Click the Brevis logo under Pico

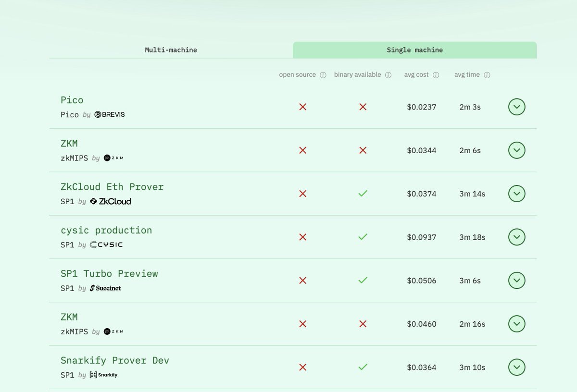[110, 114]
